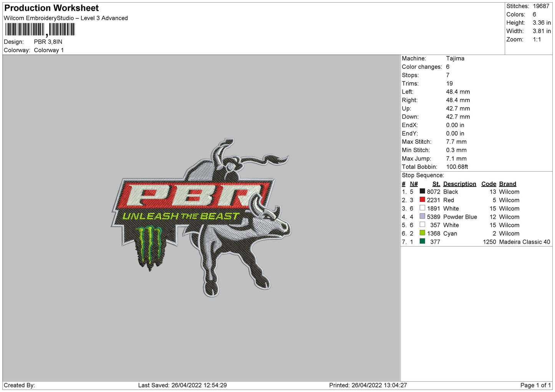555x392 pixels.
Task: Click the stitch count 19687
Action: tap(541, 6)
